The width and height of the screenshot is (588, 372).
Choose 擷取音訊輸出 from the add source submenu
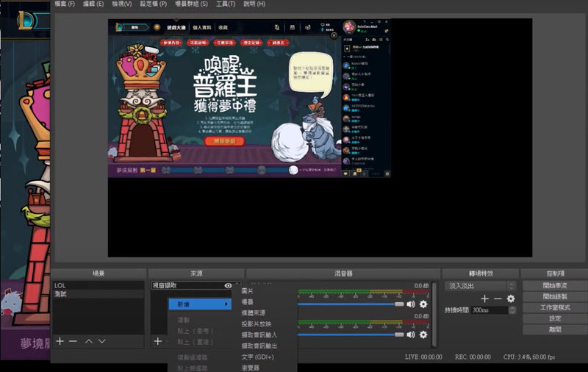click(x=259, y=346)
